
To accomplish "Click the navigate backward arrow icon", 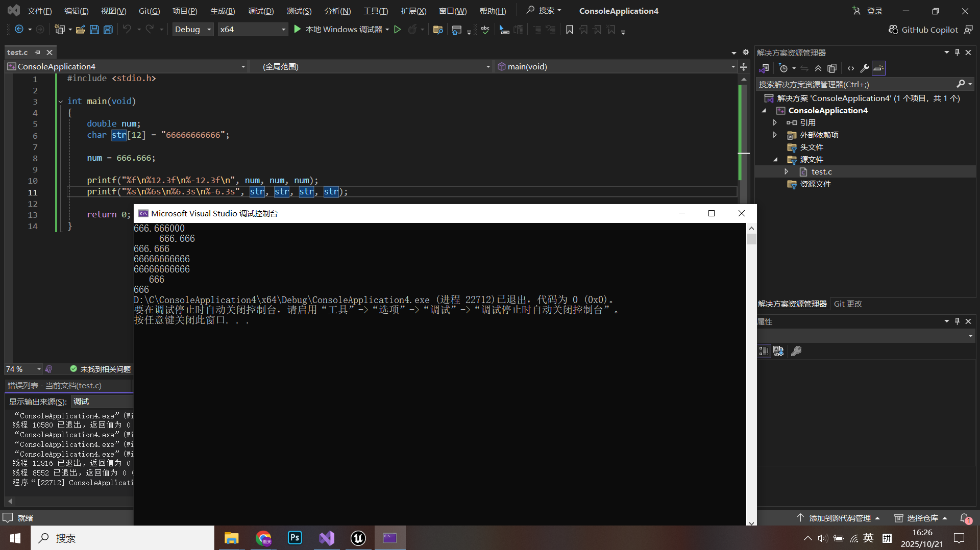I will coord(19,30).
